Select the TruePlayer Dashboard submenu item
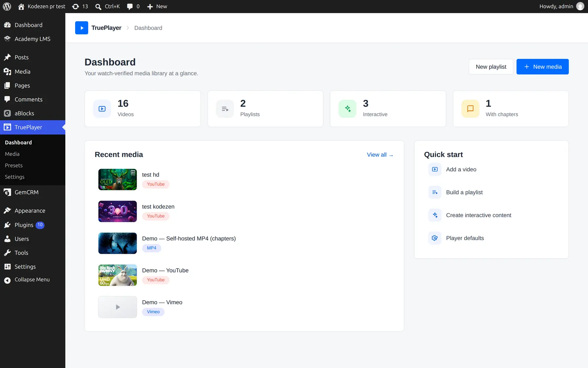Viewport: 588px width, 368px height. click(x=18, y=143)
